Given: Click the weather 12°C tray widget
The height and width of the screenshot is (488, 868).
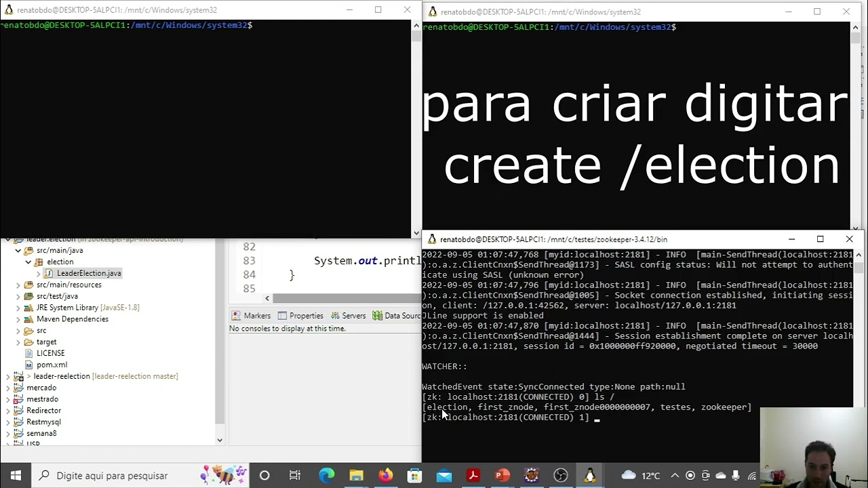Looking at the screenshot, I should (x=640, y=476).
